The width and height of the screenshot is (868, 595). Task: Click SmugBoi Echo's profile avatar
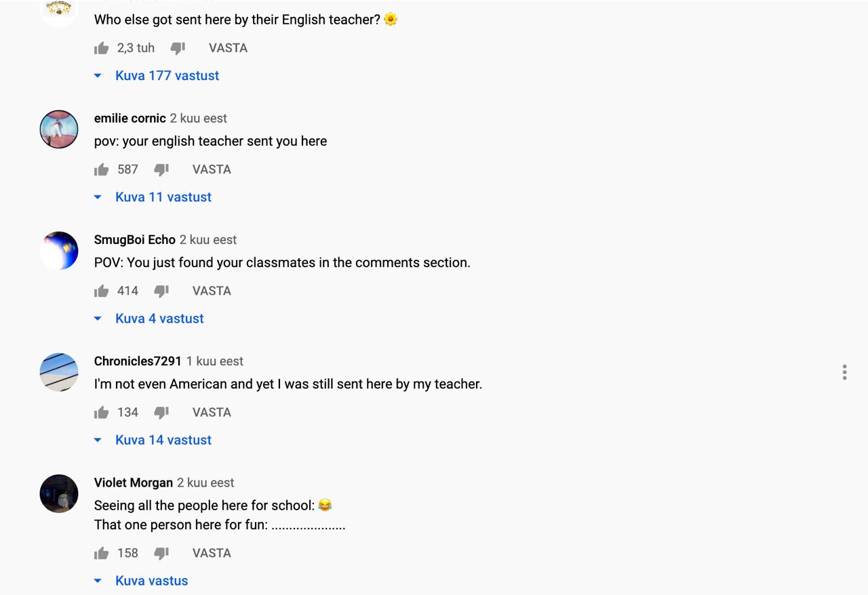click(x=59, y=251)
